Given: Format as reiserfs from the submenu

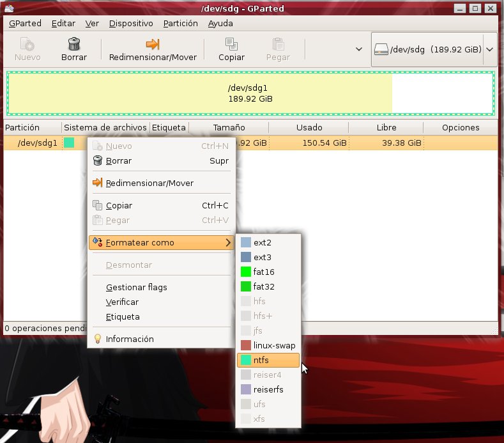Looking at the screenshot, I should point(268,389).
